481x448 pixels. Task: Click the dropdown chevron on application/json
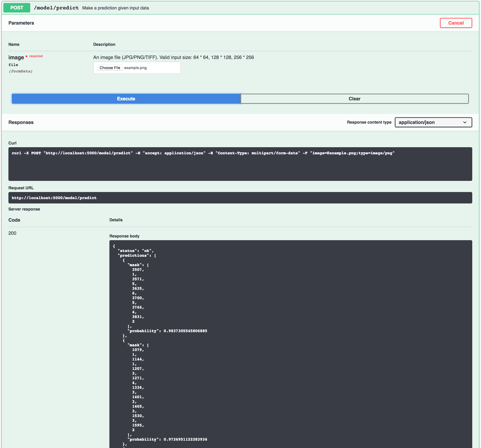pos(465,122)
